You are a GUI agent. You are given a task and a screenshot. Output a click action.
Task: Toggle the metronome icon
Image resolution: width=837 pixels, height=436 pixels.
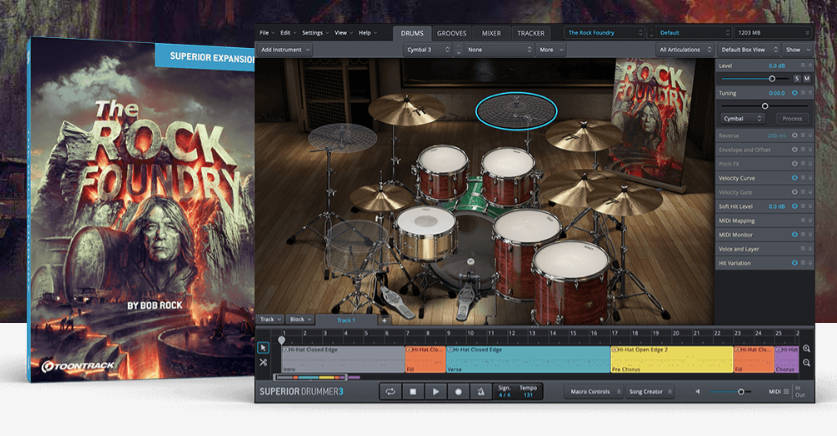point(480,392)
